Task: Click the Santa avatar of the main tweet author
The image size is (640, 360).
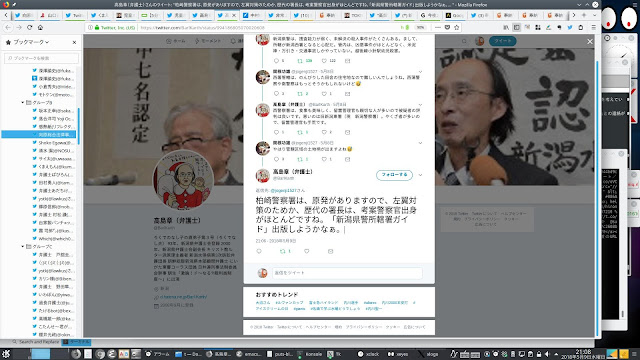Action: coord(262,176)
